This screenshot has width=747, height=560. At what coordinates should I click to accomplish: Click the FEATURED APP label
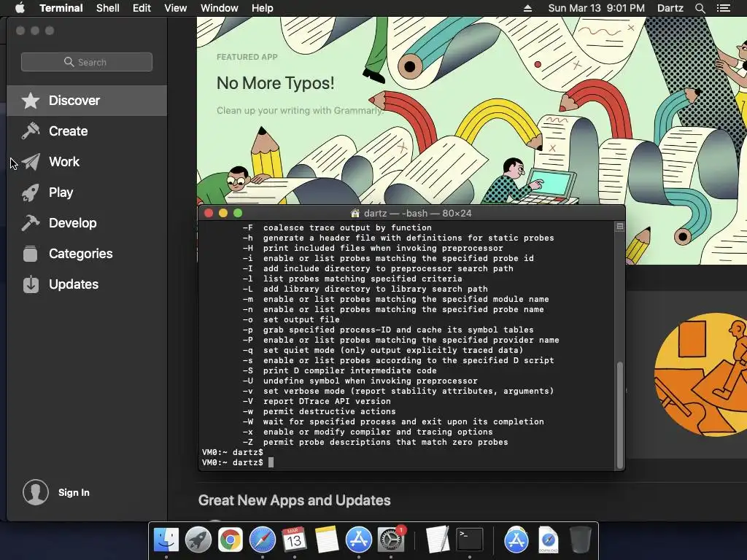pos(247,57)
